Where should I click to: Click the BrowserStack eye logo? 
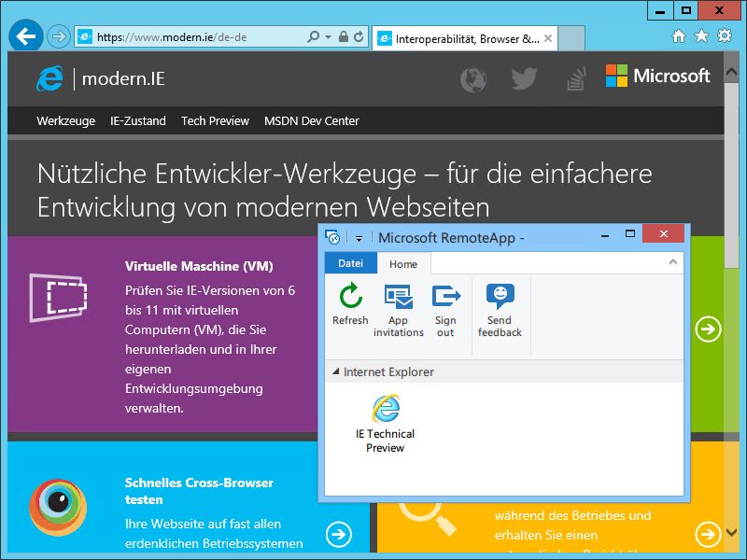coord(58,508)
